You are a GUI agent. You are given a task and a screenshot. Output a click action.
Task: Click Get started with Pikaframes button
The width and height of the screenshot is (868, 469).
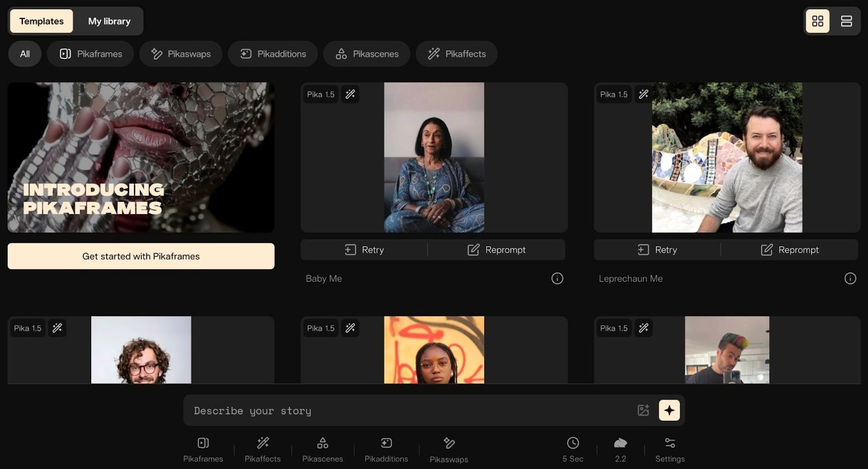141,256
